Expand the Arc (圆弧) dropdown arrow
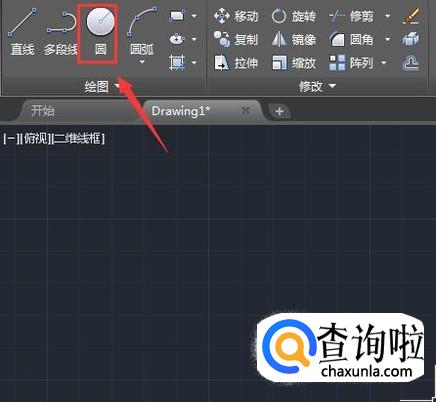 pos(142,62)
